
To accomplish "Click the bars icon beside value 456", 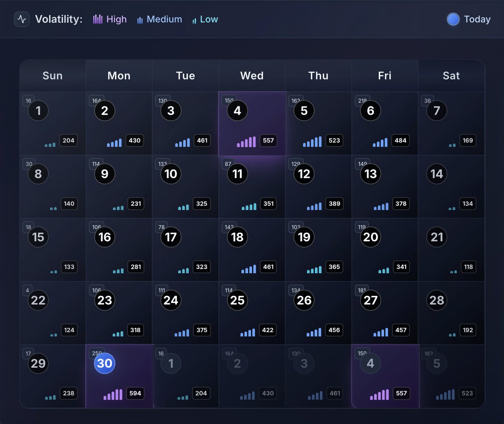I will point(314,332).
